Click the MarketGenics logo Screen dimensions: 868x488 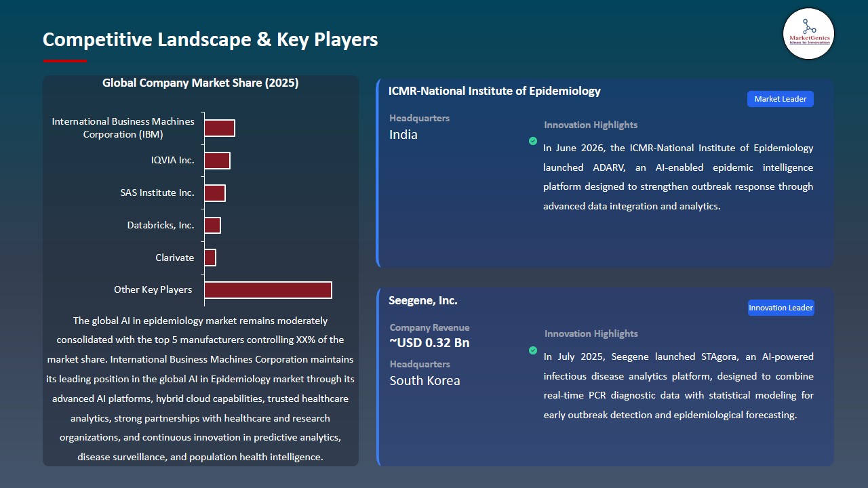pos(808,33)
